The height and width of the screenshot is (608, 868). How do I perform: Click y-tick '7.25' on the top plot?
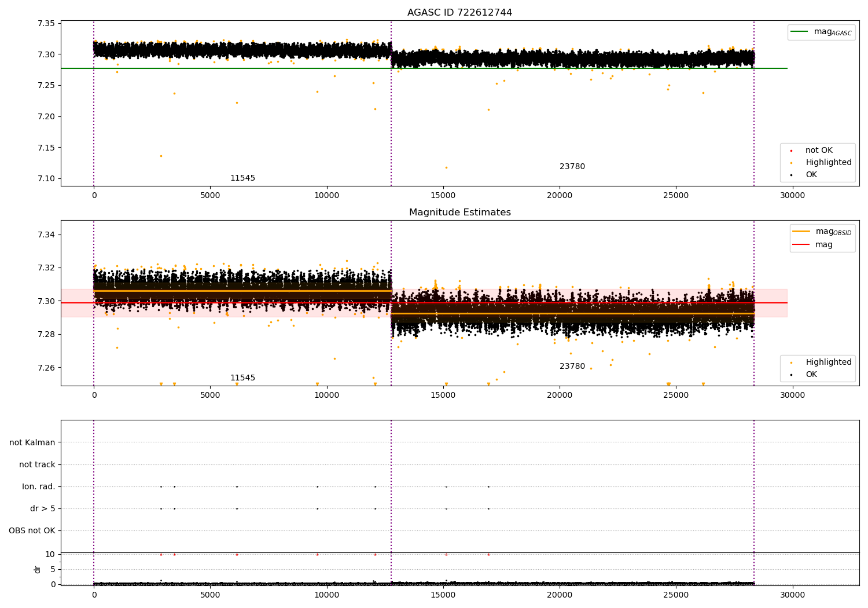pos(46,86)
